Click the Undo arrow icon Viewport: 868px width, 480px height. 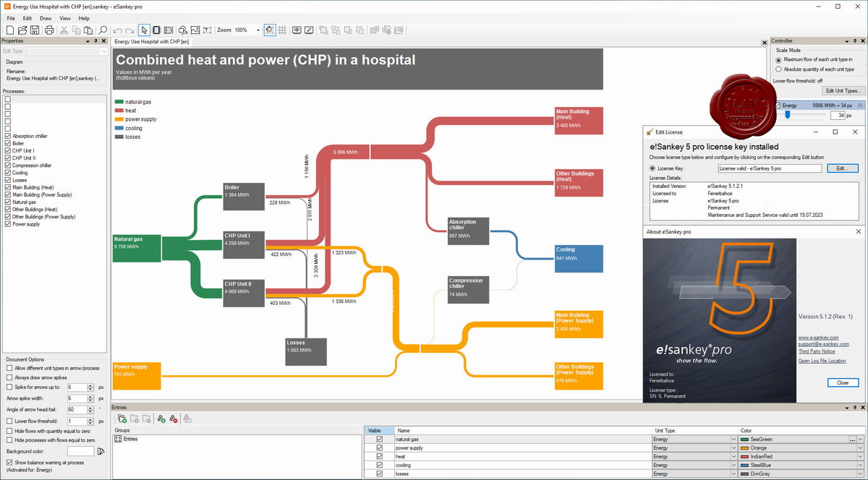pos(117,30)
